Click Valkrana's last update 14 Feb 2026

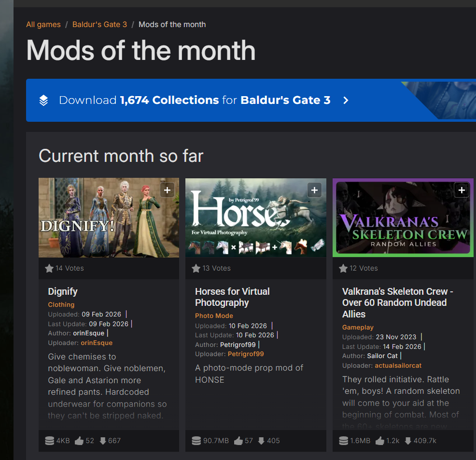click(402, 346)
